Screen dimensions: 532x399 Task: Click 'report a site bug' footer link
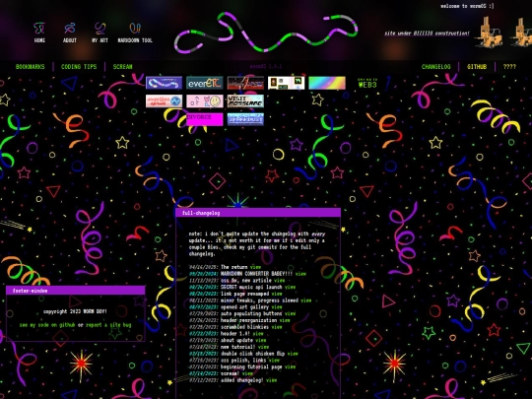[108, 325]
